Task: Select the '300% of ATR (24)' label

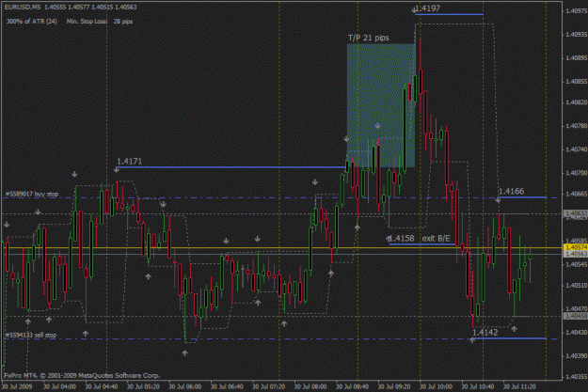Action: tap(32, 22)
